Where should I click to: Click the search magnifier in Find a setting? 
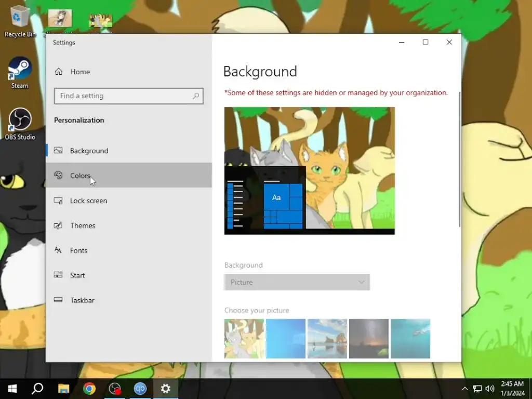tap(196, 96)
